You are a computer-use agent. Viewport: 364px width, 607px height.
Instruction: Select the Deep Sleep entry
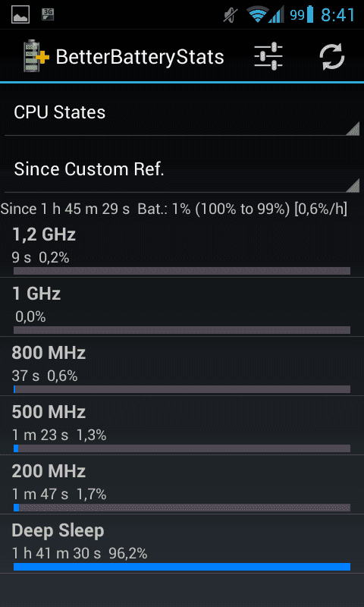point(182,544)
